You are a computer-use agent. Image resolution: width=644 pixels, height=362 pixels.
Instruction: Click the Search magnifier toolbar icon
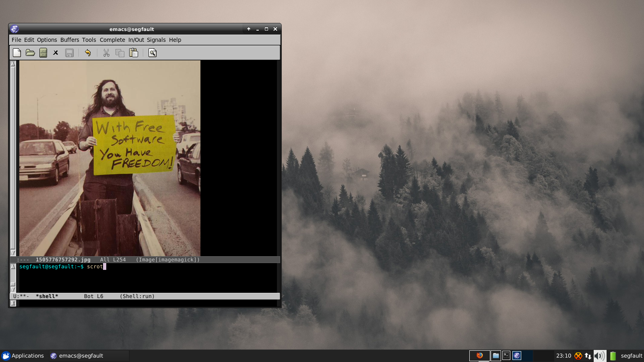153,53
